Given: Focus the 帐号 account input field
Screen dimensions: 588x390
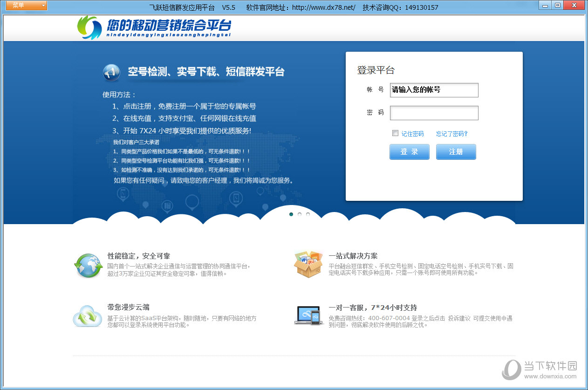Looking at the screenshot, I should tap(434, 90).
